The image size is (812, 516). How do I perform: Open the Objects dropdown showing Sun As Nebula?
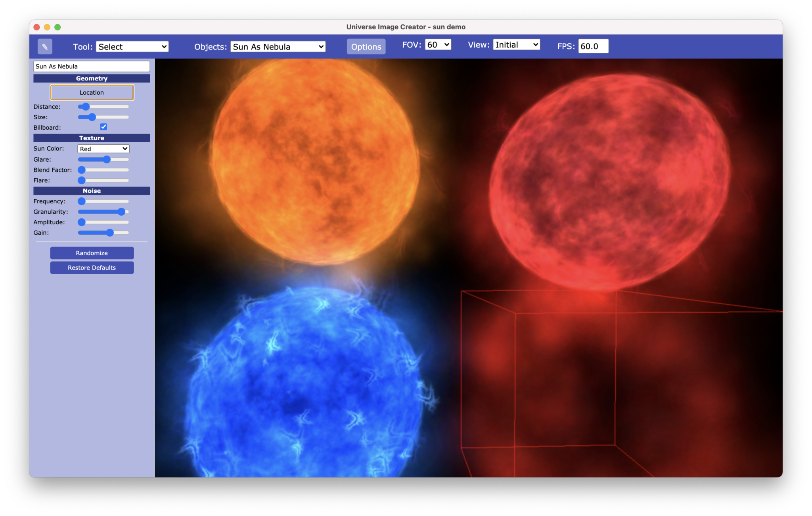[278, 46]
